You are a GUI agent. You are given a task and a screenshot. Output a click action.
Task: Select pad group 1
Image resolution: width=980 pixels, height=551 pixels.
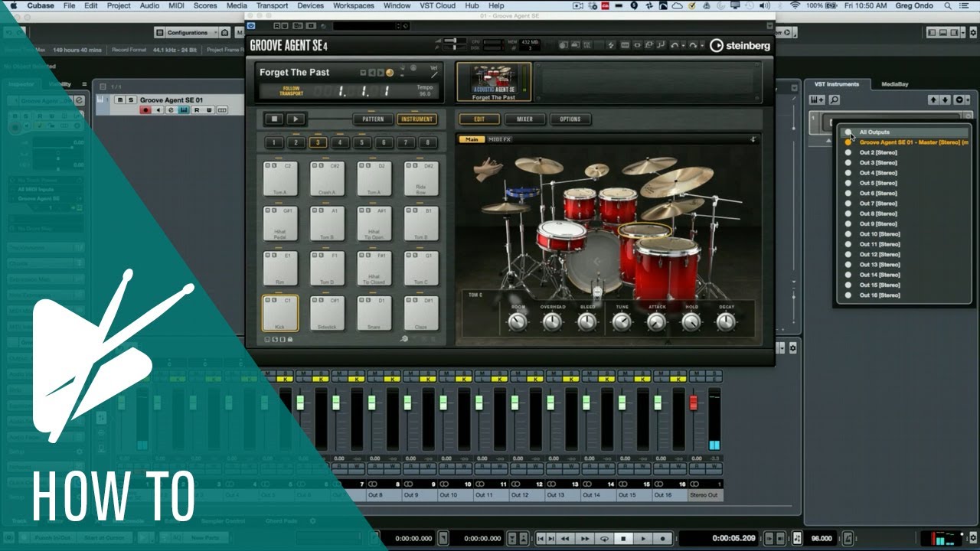(x=273, y=142)
